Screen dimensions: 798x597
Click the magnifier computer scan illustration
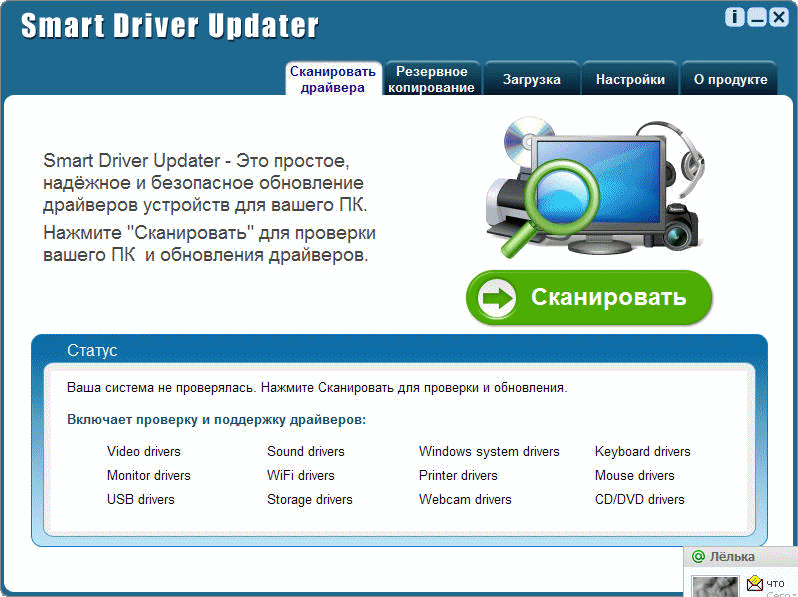point(595,187)
